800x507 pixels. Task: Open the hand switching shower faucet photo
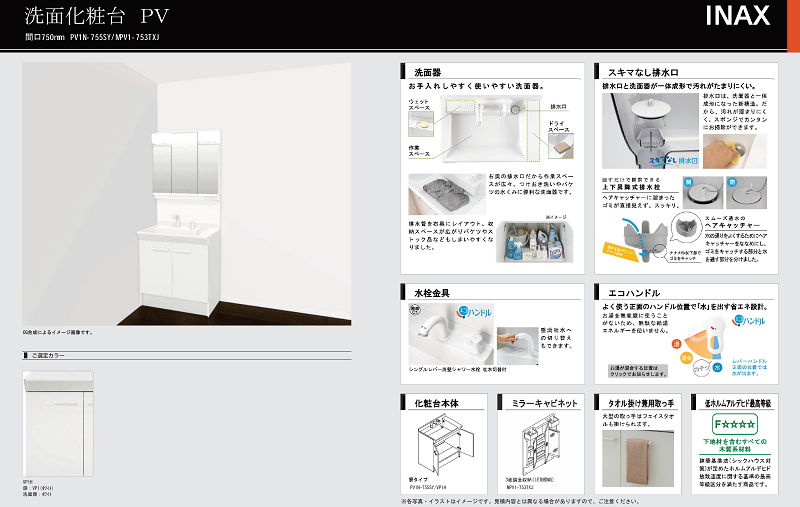click(517, 346)
